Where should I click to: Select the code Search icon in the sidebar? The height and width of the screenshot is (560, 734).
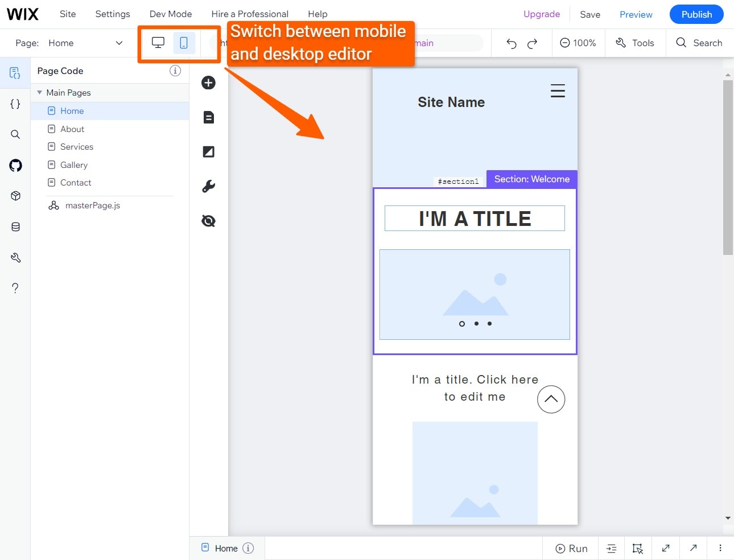(x=15, y=134)
